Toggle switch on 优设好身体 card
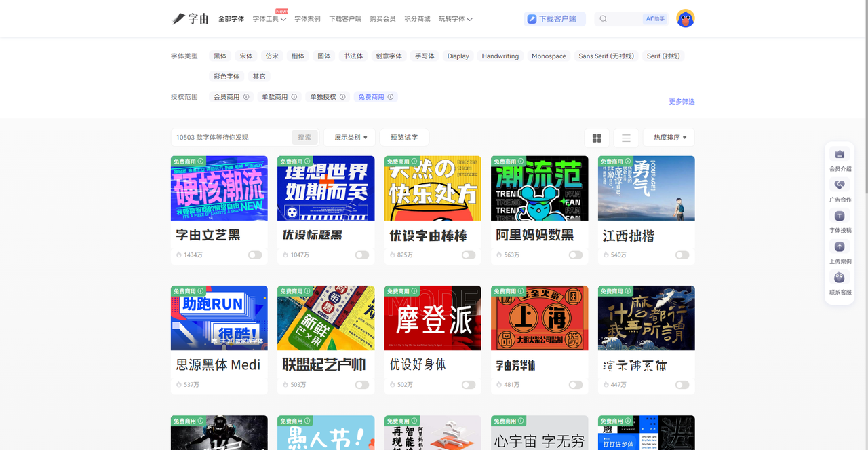Viewport: 868px width, 450px height. [469, 385]
